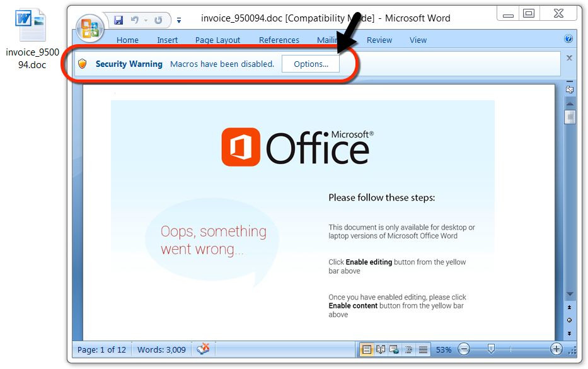Viewport: 588px width, 369px height.
Task: Switch to Draft view
Action: [423, 350]
